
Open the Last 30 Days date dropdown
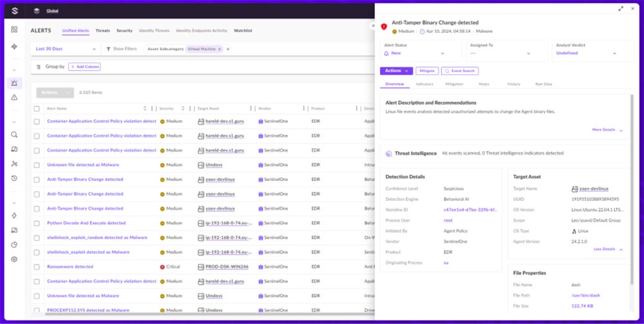tap(65, 49)
